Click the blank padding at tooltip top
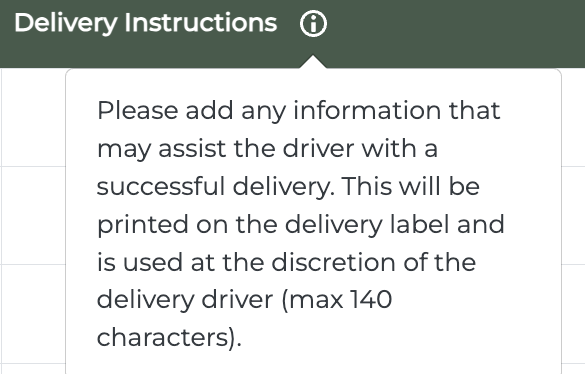 pos(313,83)
